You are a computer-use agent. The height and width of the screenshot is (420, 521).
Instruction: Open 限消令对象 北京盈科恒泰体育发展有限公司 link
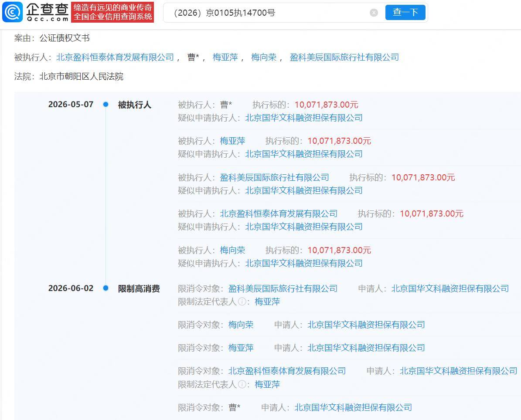pos(287,371)
